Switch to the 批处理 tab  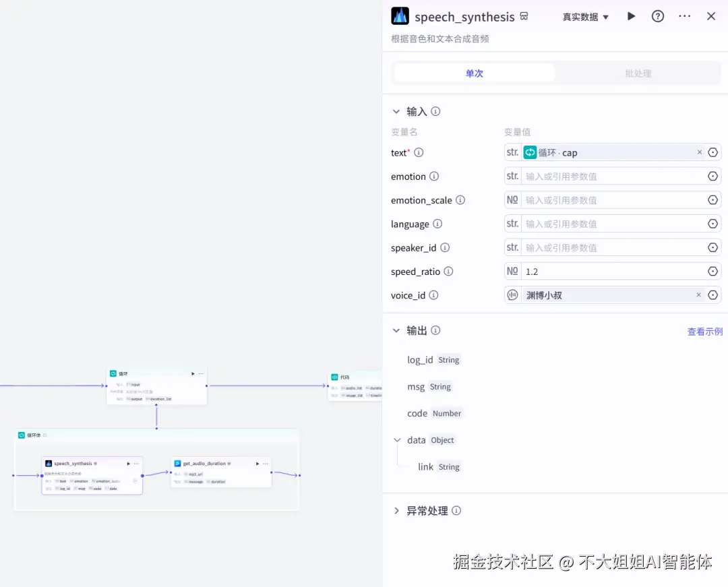coord(638,72)
